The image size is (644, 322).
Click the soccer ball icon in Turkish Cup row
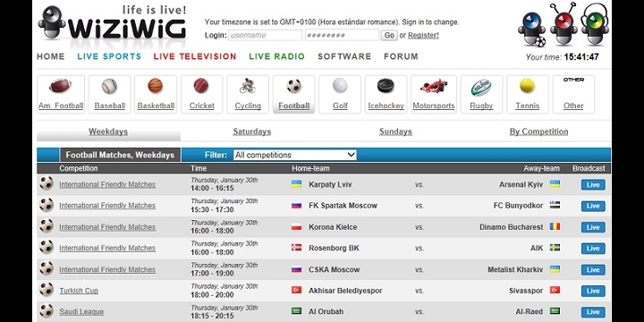(x=47, y=290)
